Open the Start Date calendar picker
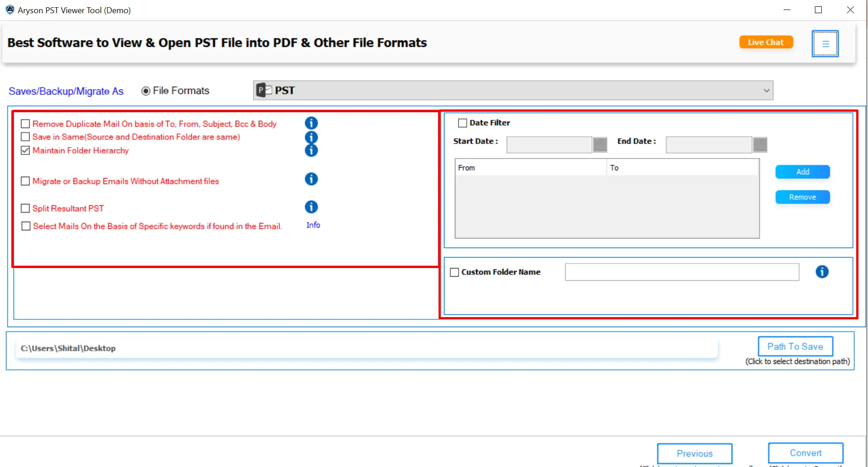The height and width of the screenshot is (467, 868). pyautogui.click(x=600, y=144)
